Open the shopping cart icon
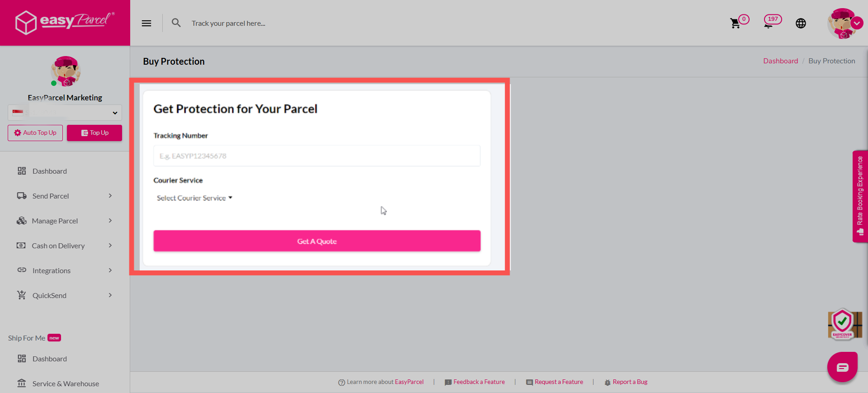The width and height of the screenshot is (868, 393). click(x=736, y=24)
